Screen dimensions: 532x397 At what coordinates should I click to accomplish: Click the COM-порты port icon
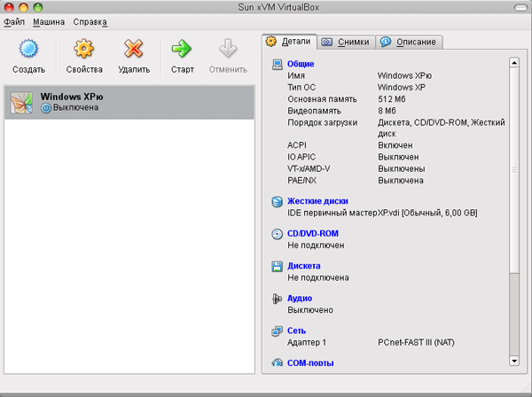278,362
